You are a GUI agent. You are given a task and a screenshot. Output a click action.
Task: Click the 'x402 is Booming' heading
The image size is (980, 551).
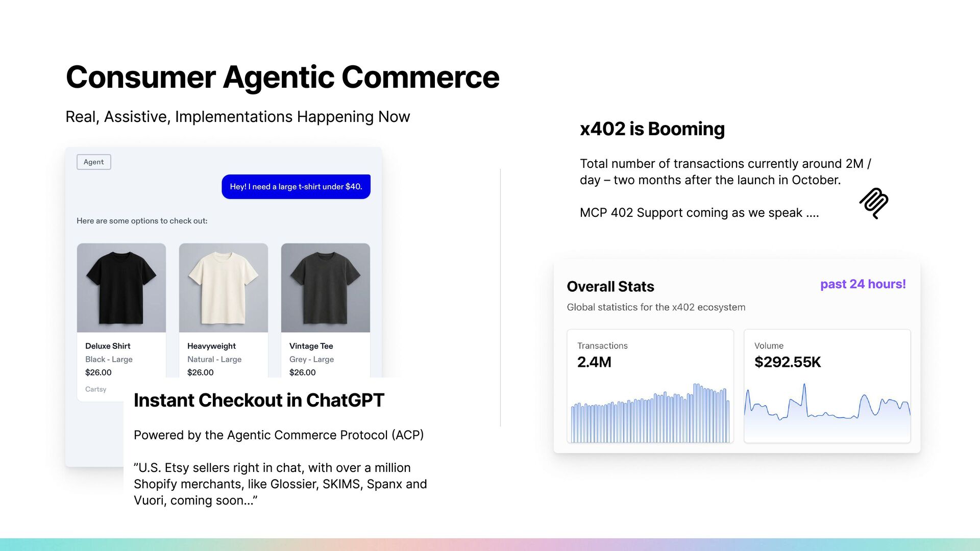tap(652, 129)
